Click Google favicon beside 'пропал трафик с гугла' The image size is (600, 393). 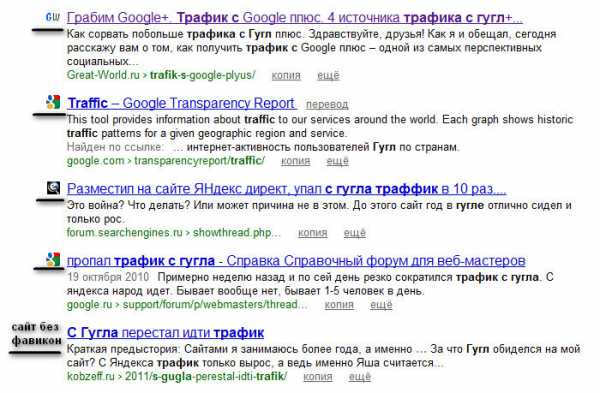pyautogui.click(x=53, y=259)
